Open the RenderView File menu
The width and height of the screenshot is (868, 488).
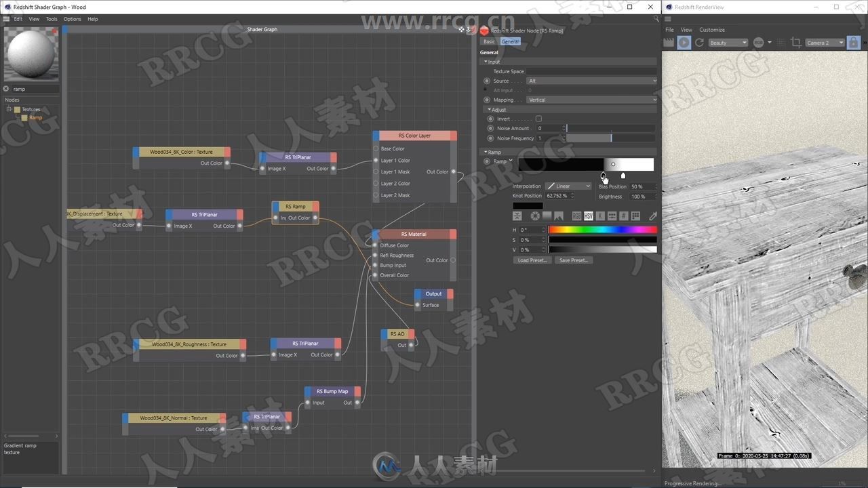click(x=669, y=30)
